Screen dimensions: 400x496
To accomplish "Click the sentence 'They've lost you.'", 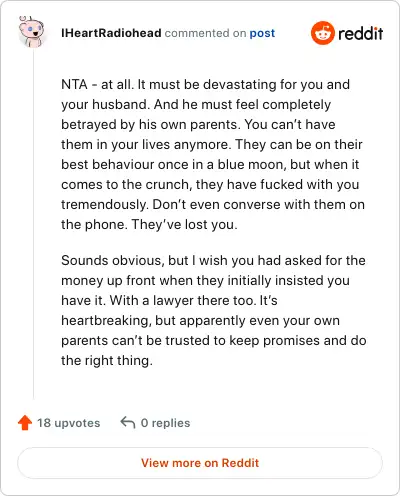I will pos(185,225).
